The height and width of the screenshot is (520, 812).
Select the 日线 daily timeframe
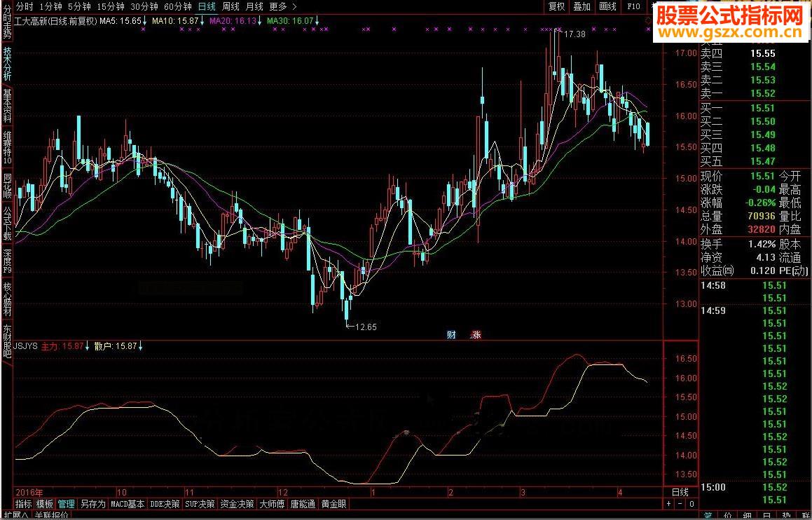pos(207,7)
